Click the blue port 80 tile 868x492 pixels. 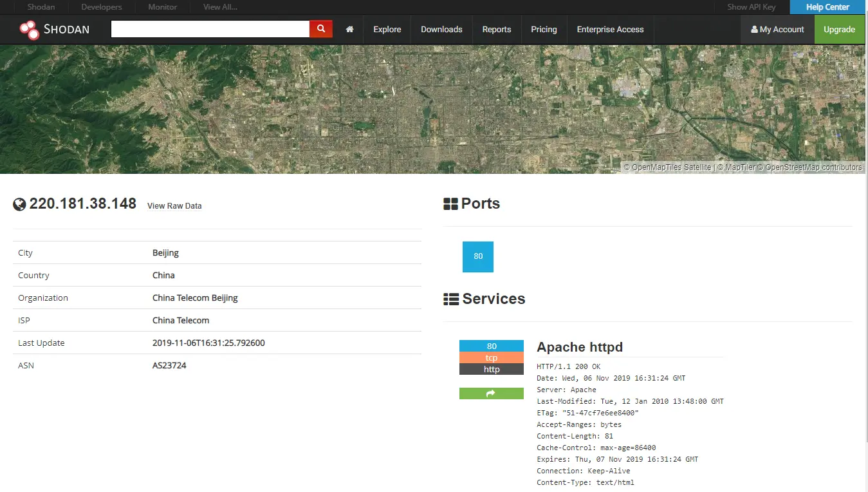point(478,256)
